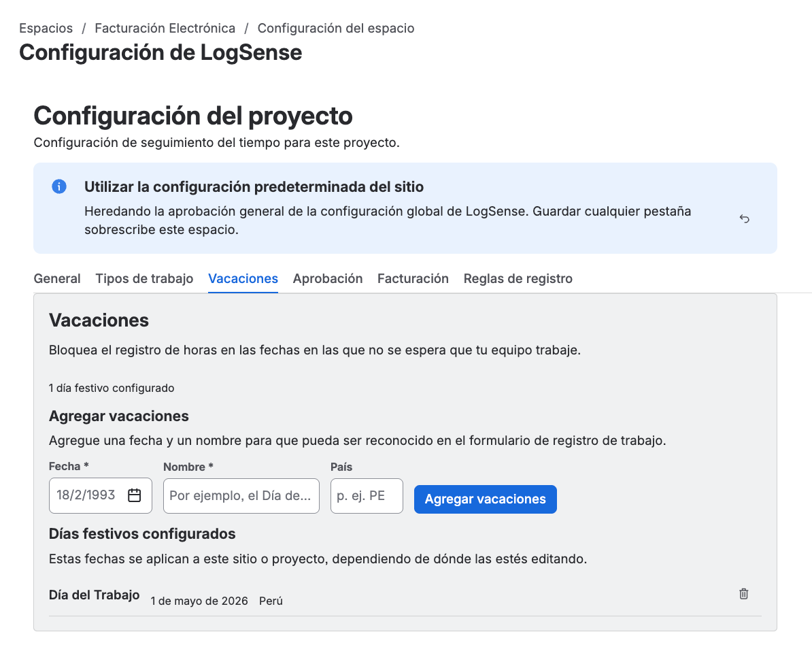Open the Facturación tab
This screenshot has height=664, width=812.
click(413, 279)
